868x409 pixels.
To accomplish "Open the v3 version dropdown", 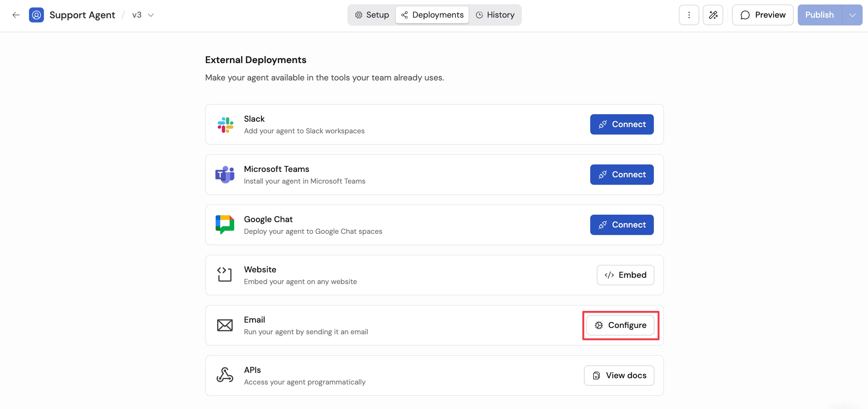I will (x=143, y=15).
